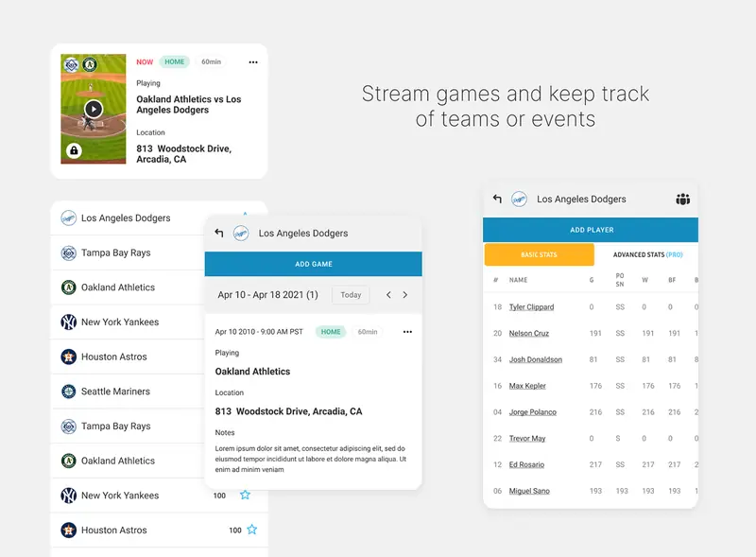Go back from Dodgers roster panel
The image size is (756, 557).
497,199
